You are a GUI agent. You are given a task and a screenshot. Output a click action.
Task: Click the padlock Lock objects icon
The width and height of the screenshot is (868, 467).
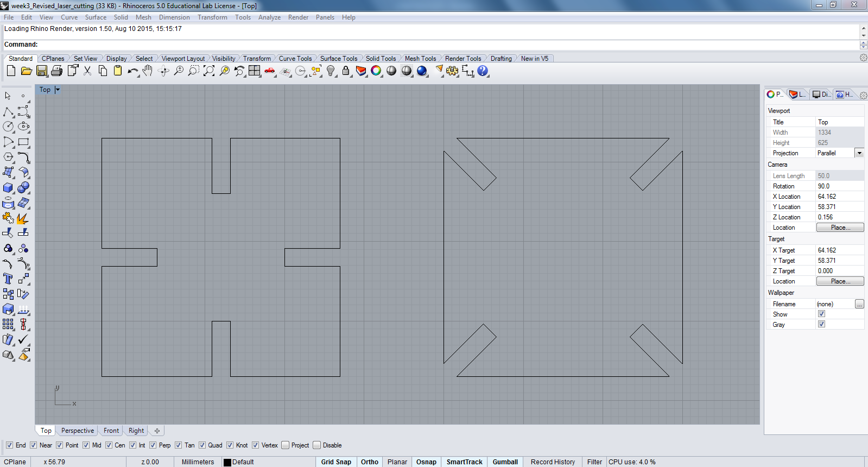[346, 71]
